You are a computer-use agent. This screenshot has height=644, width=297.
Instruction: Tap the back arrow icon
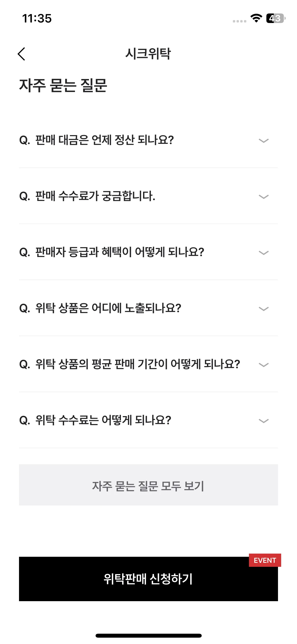[x=22, y=54]
